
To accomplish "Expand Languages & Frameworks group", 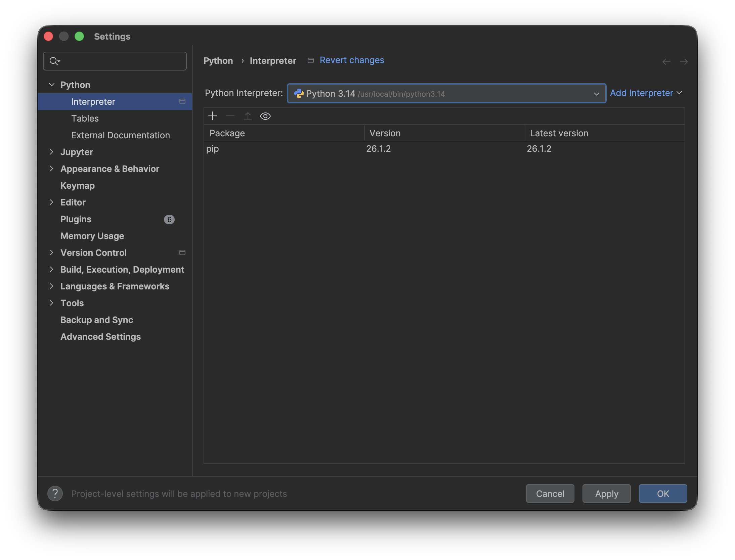I will pos(52,286).
